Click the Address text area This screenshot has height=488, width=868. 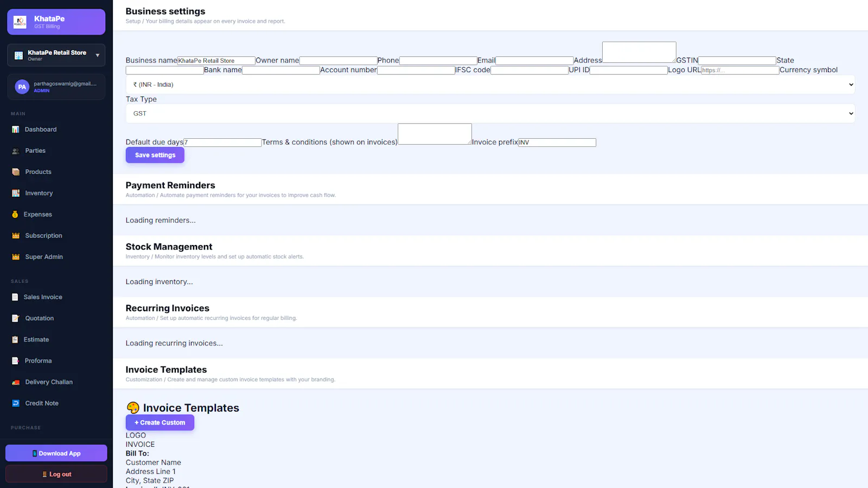click(639, 52)
